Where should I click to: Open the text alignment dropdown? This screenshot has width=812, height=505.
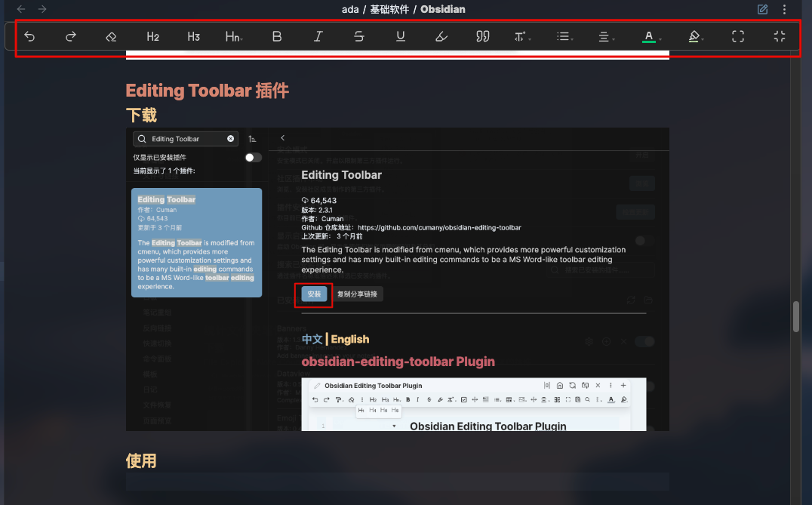click(x=606, y=35)
